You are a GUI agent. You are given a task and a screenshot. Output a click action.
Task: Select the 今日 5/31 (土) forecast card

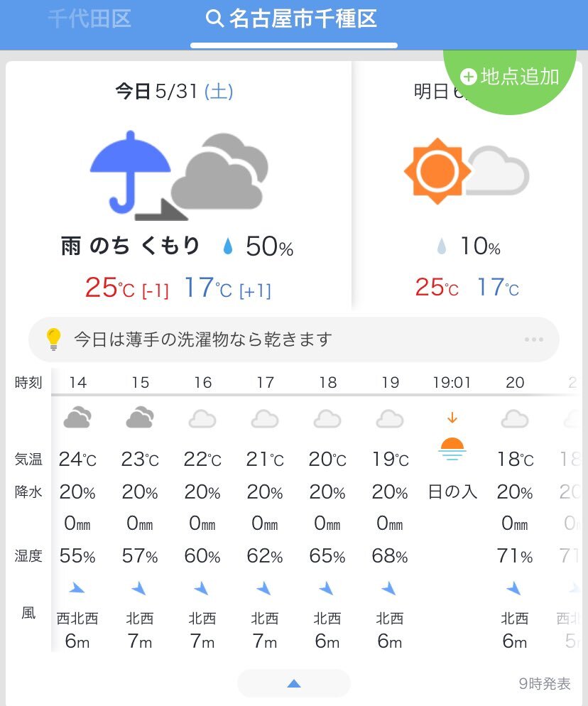click(178, 185)
